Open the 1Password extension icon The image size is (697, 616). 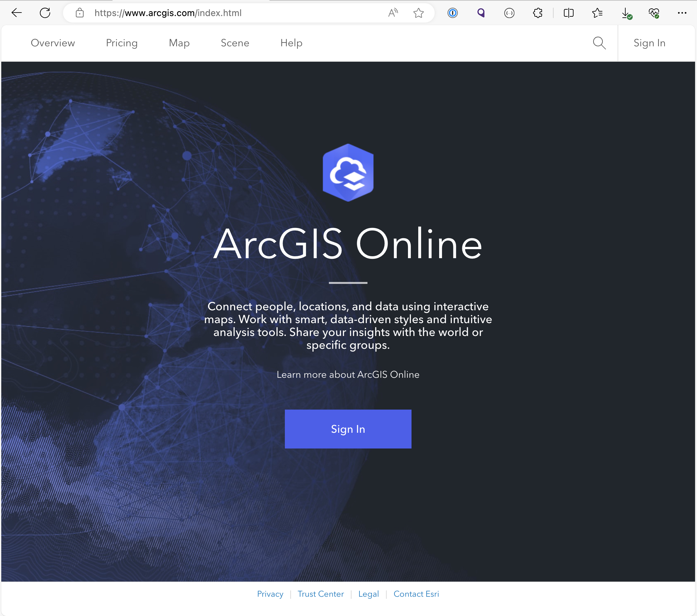click(x=453, y=13)
